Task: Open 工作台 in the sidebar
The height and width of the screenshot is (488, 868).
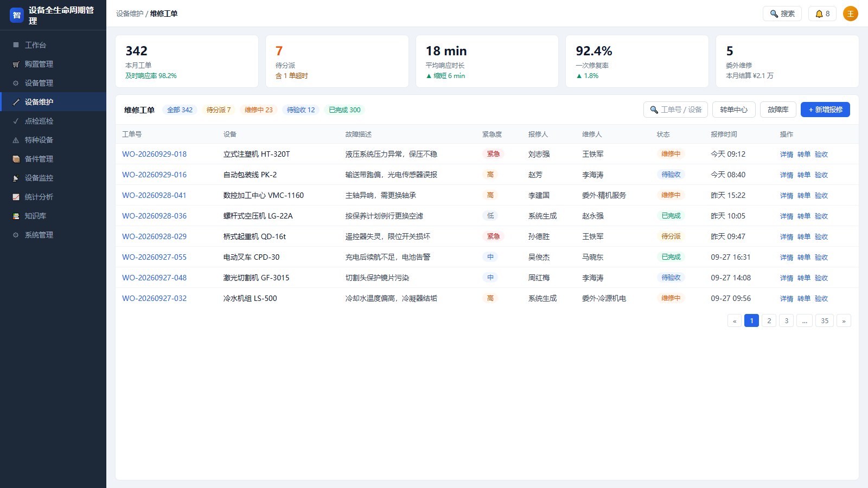Action: click(53, 45)
